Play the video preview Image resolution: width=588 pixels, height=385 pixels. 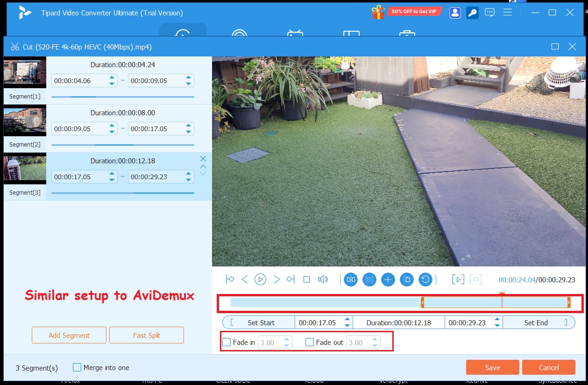coord(260,280)
